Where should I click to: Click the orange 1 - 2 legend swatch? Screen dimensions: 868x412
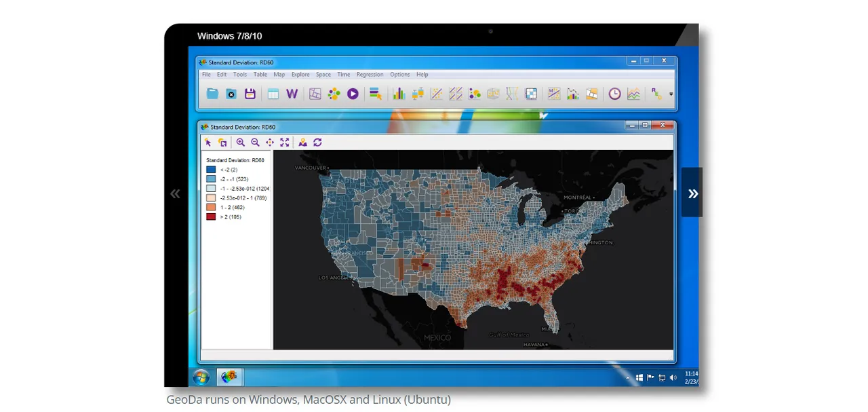pos(211,208)
